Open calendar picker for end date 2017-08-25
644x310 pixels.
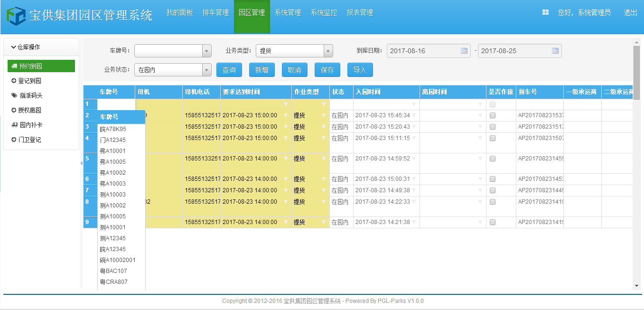555,51
